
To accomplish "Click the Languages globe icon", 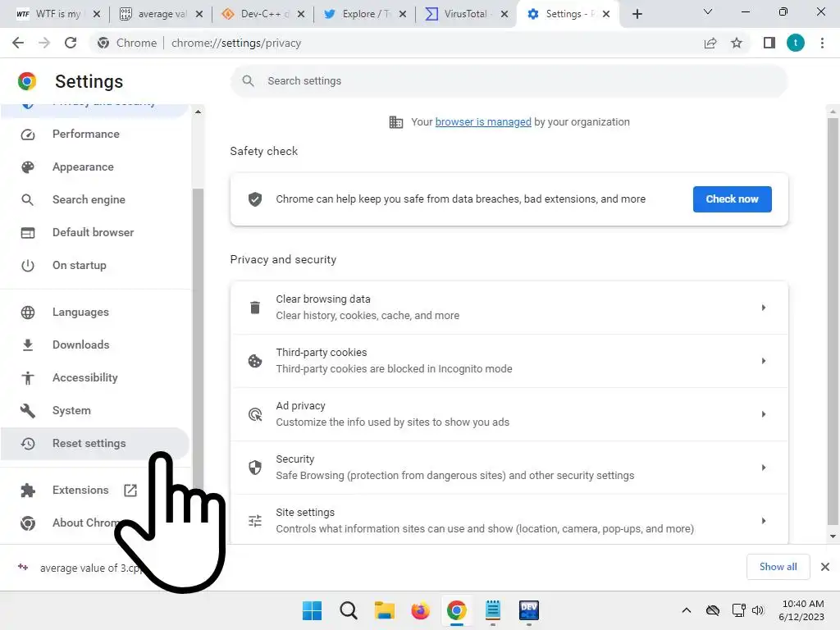I will 28,313.
